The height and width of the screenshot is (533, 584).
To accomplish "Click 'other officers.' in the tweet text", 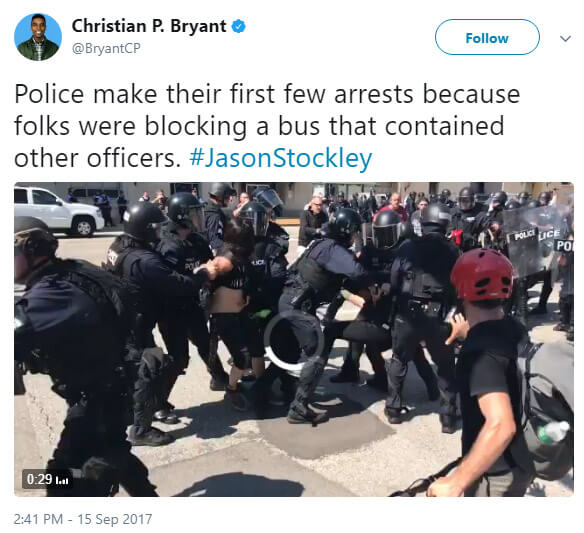I will point(98,158).
